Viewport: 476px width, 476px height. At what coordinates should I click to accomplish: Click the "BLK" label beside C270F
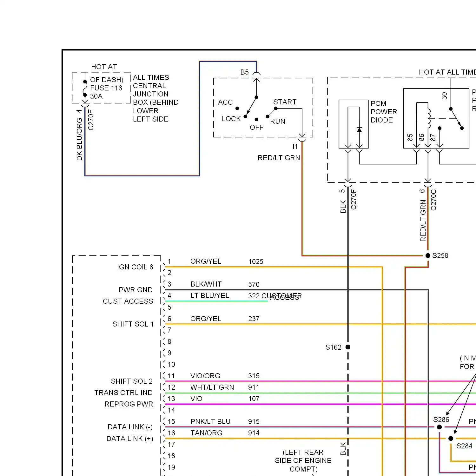pos(343,207)
